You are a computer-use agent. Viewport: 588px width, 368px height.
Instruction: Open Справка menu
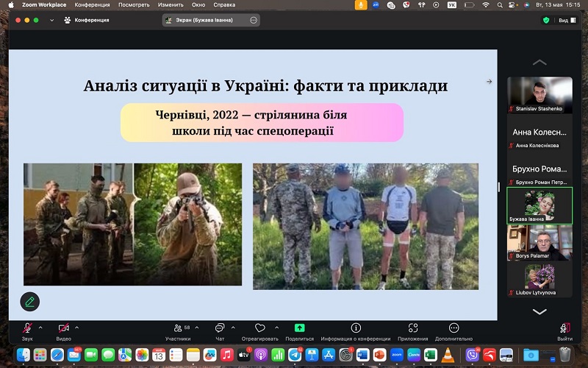click(224, 5)
